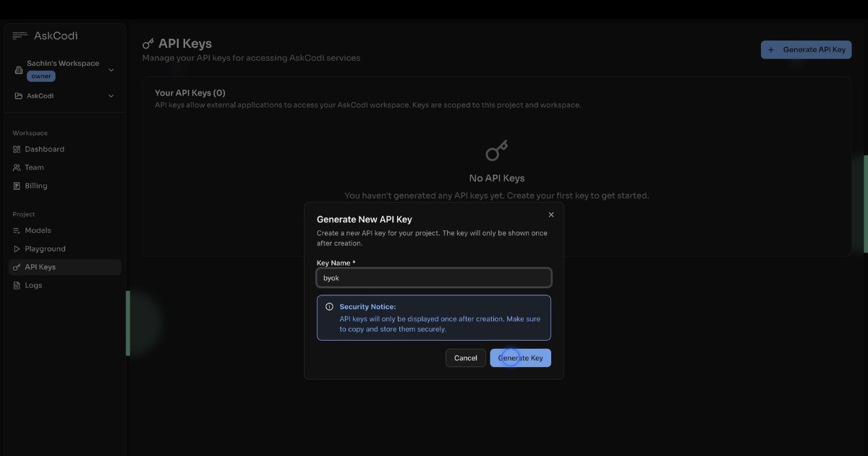Open Dashboard from the sidebar
This screenshot has height=456, width=868.
pyautogui.click(x=65, y=149)
